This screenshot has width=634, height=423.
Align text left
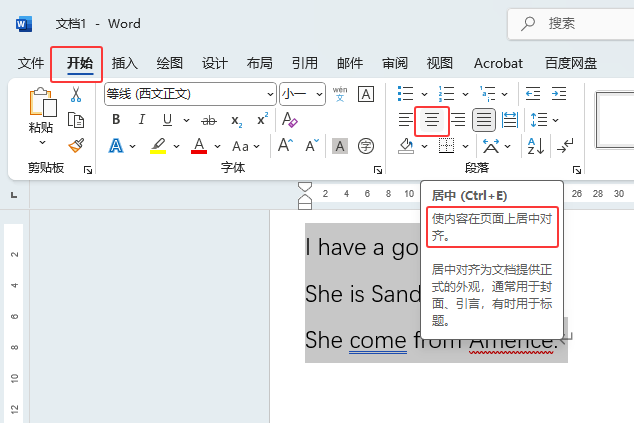[406, 120]
